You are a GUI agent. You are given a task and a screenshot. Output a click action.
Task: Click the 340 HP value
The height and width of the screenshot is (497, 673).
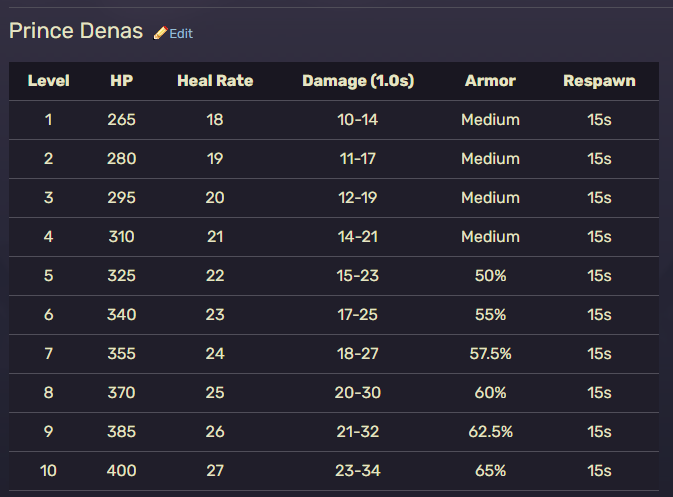point(121,315)
